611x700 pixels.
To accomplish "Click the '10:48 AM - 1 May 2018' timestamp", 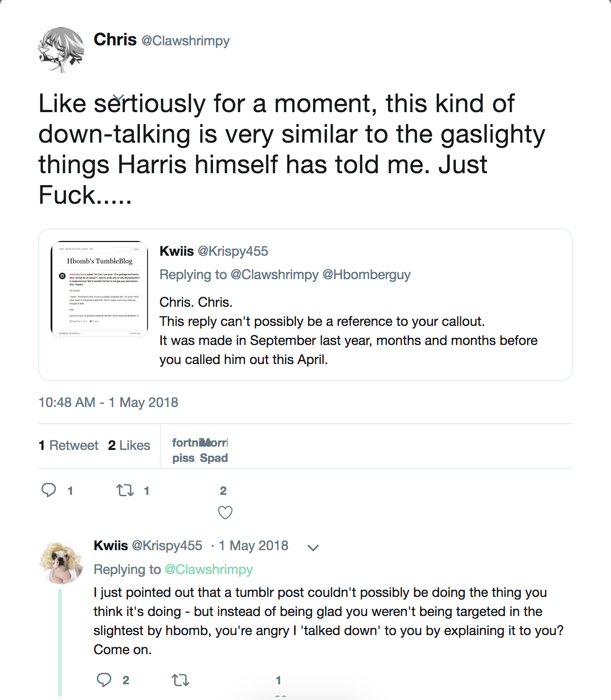I will pyautogui.click(x=108, y=402).
